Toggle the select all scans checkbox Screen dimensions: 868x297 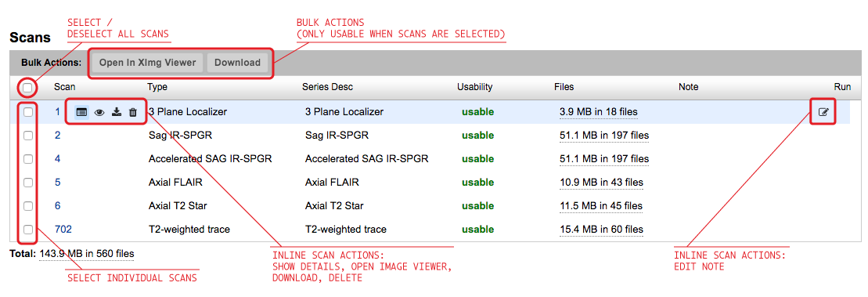[x=27, y=88]
